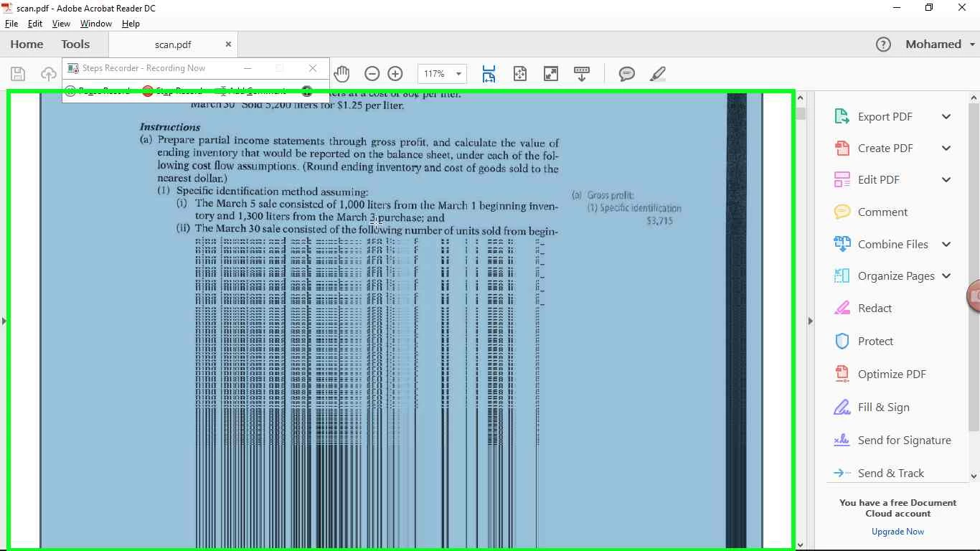Viewport: 980px width, 551px height.
Task: Expand Combine Files options chevron
Action: click(946, 244)
